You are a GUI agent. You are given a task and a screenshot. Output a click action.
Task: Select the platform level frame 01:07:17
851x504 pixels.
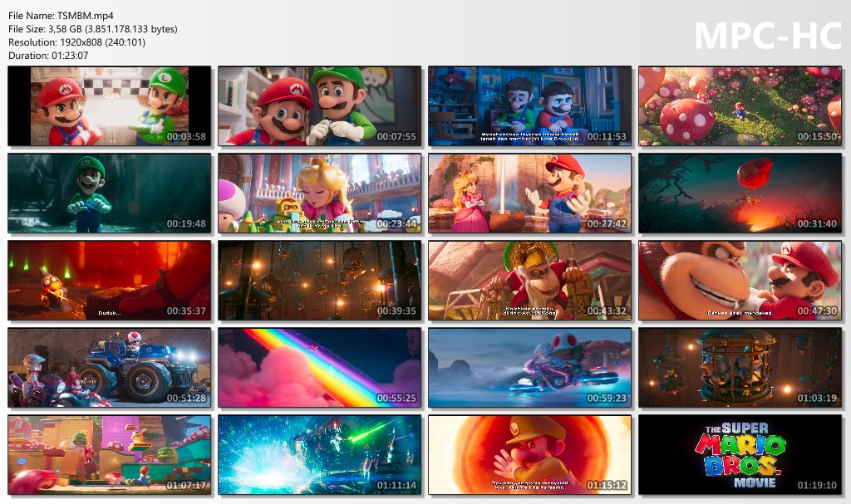109,455
